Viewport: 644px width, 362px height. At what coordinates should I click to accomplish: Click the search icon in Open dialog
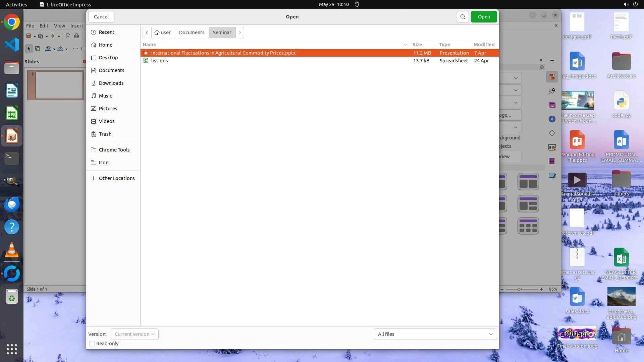[x=463, y=17]
